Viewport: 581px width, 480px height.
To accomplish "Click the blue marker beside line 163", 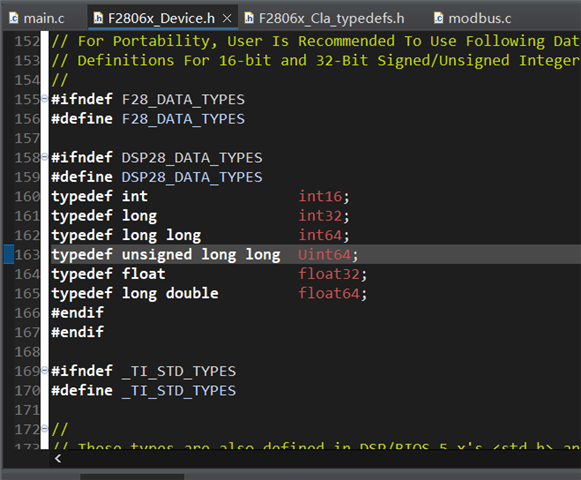I will 9,254.
